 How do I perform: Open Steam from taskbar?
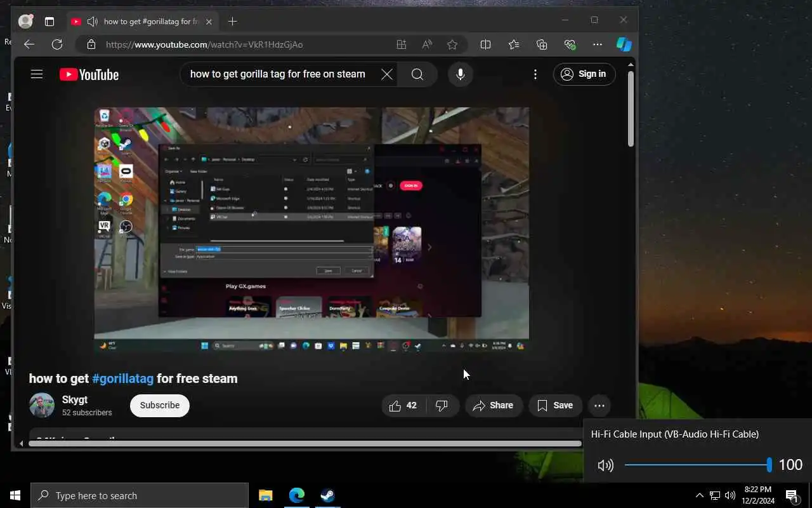pyautogui.click(x=327, y=495)
